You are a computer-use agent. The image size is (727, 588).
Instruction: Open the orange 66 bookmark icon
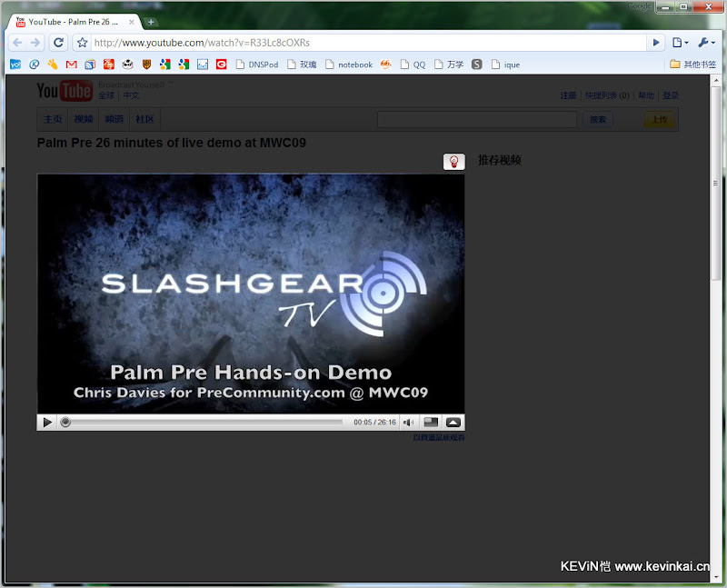pos(385,65)
